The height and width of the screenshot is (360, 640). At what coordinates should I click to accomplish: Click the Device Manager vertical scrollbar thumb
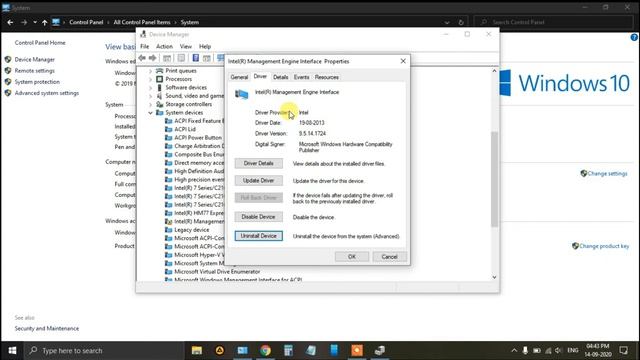pyautogui.click(x=494, y=179)
